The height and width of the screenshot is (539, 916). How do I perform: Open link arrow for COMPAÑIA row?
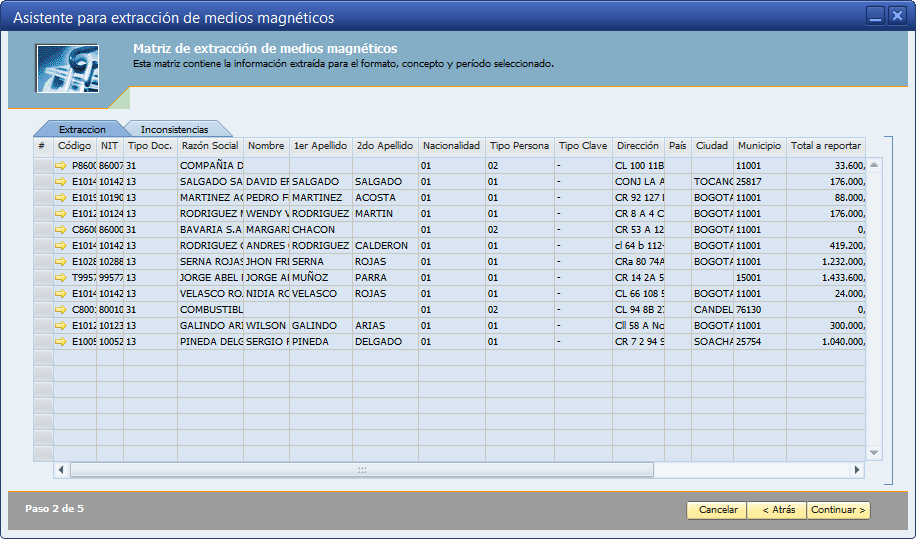[x=61, y=166]
